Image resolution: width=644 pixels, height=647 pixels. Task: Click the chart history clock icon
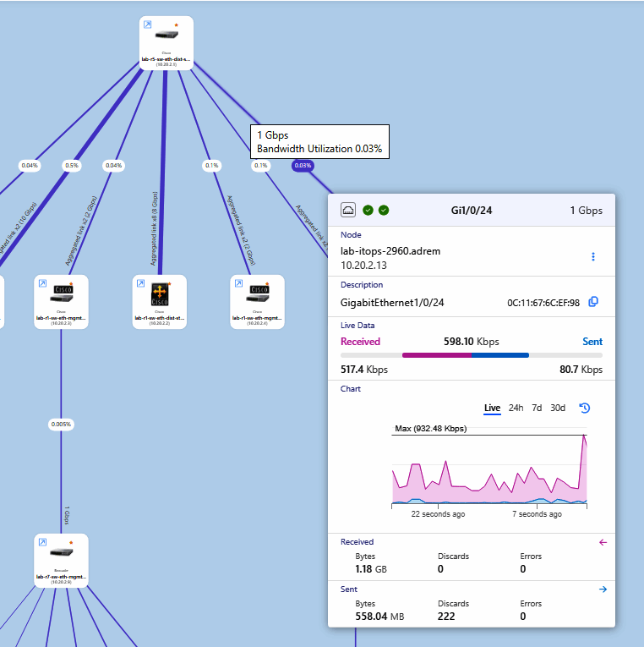(584, 408)
